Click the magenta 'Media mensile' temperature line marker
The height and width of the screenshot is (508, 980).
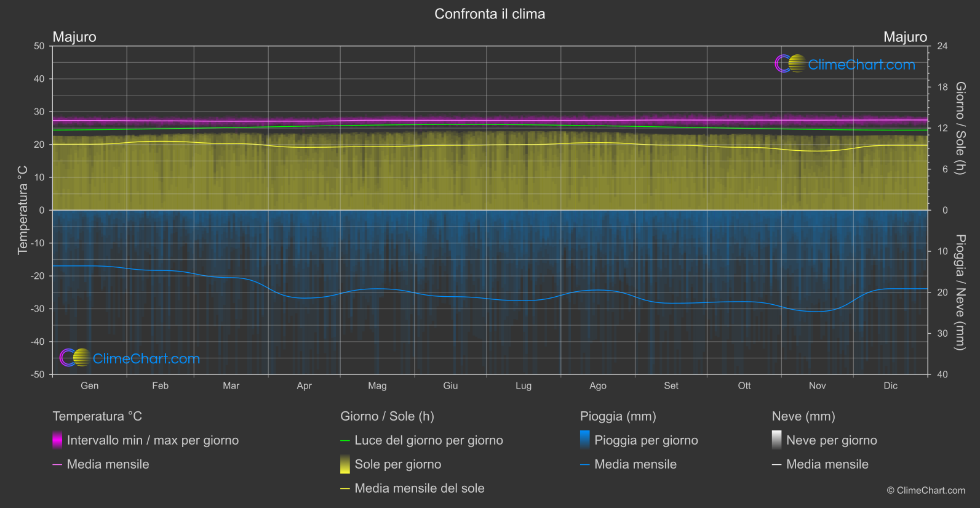pos(57,465)
